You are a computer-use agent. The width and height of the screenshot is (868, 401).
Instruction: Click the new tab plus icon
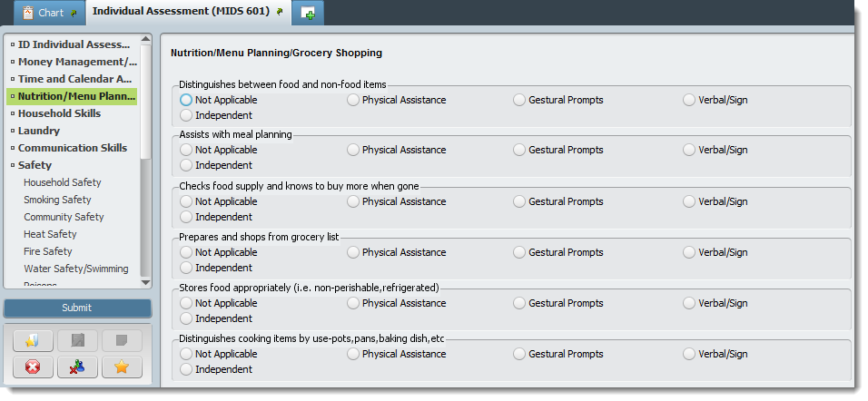pos(309,14)
